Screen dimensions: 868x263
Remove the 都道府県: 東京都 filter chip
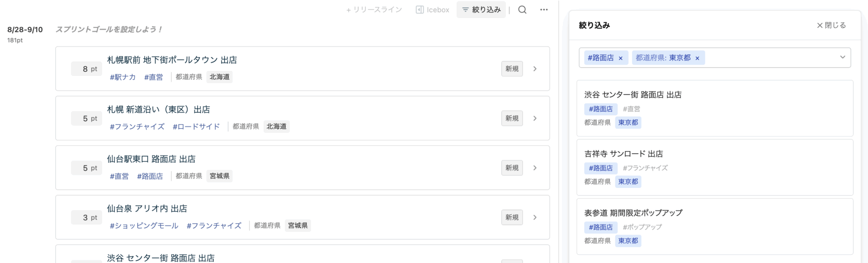[697, 58]
